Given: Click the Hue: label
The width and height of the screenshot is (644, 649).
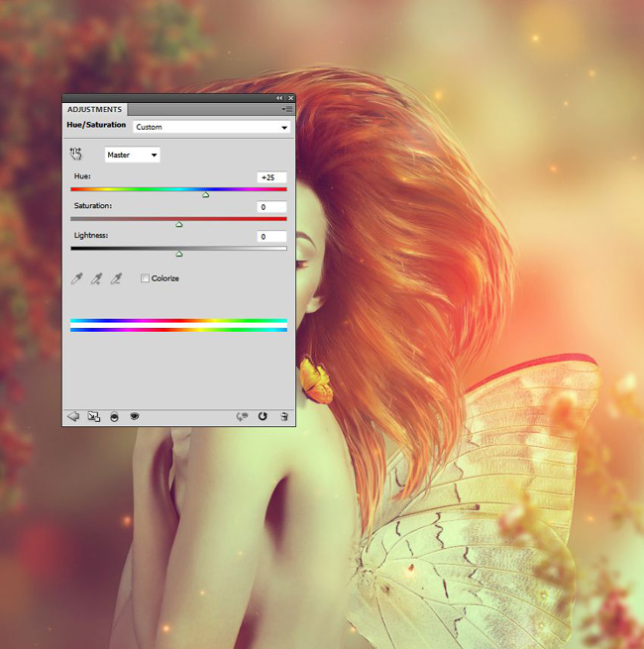Looking at the screenshot, I should (x=82, y=176).
